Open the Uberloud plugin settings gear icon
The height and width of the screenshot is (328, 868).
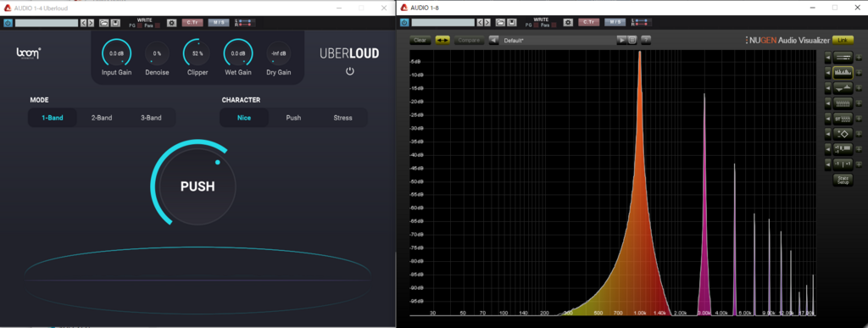(171, 23)
